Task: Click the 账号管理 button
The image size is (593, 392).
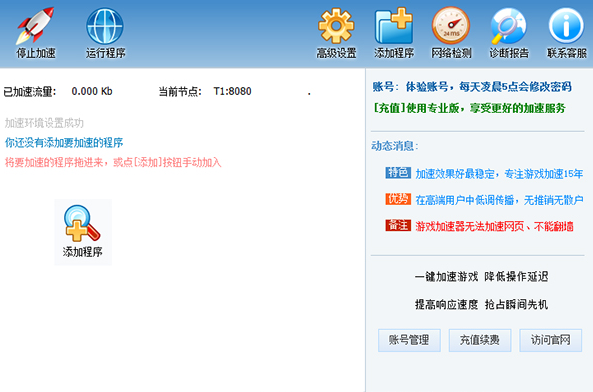Action: click(x=409, y=340)
